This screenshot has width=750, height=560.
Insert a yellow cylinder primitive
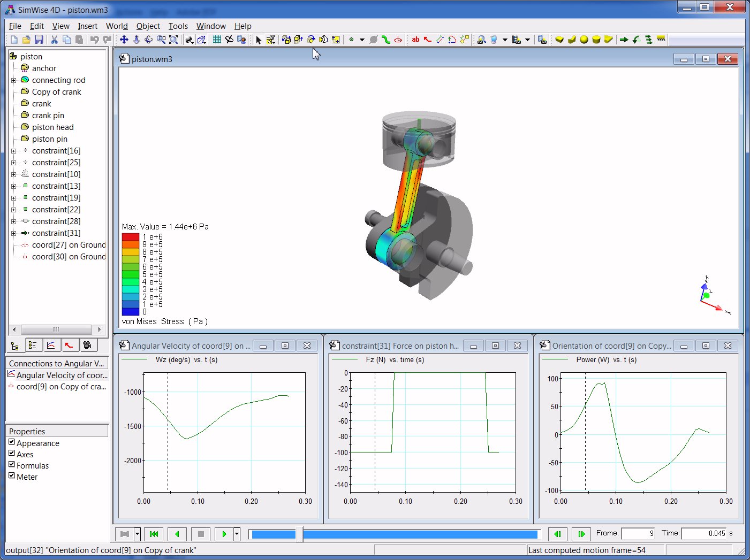[596, 40]
